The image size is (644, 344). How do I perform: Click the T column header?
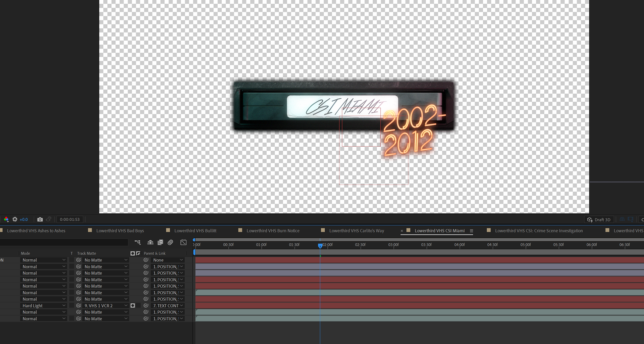click(71, 253)
